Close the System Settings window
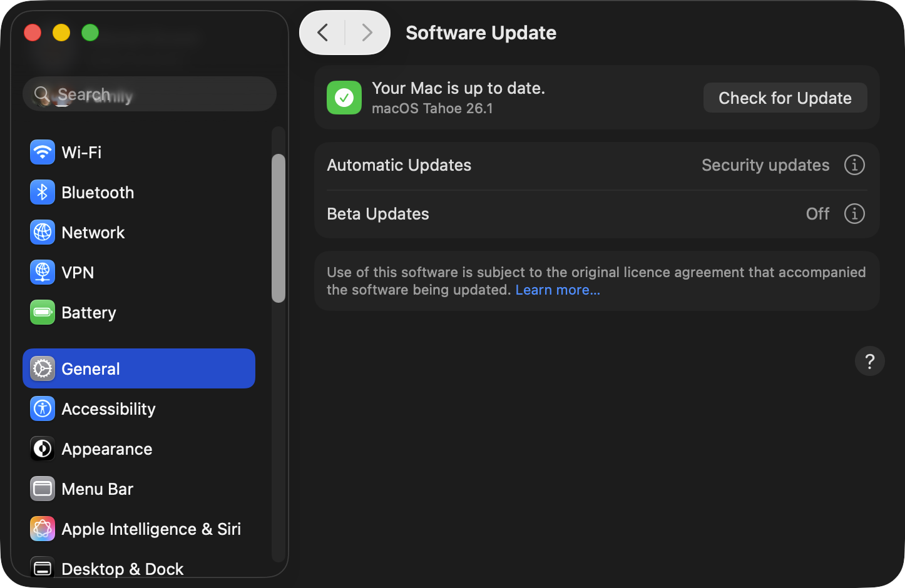Viewport: 905px width, 588px height. 33,33
